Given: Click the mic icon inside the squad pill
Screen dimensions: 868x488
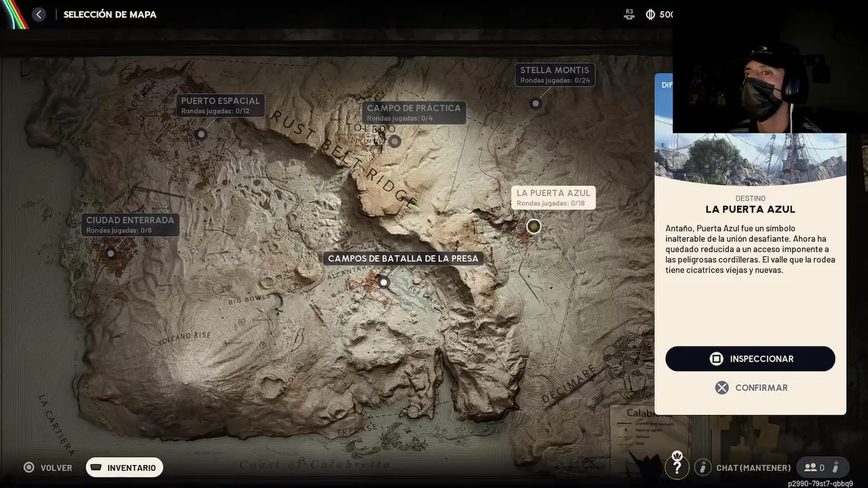Looking at the screenshot, I should [835, 468].
